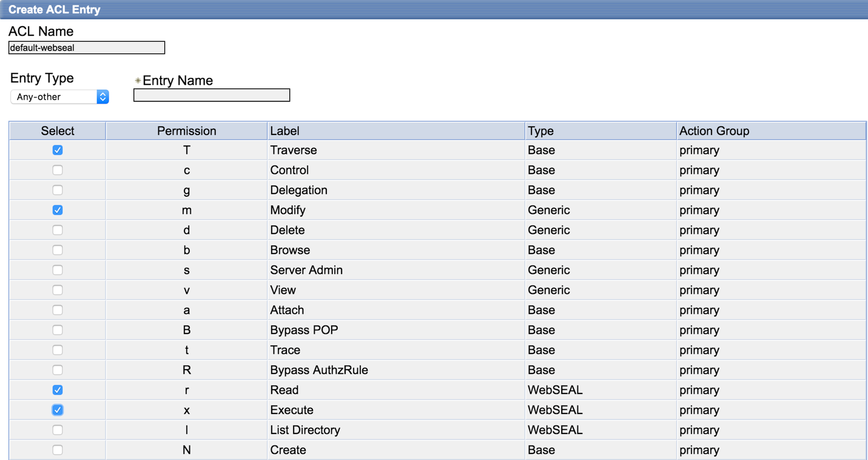Disable the Modify permission checkbox

[57, 210]
